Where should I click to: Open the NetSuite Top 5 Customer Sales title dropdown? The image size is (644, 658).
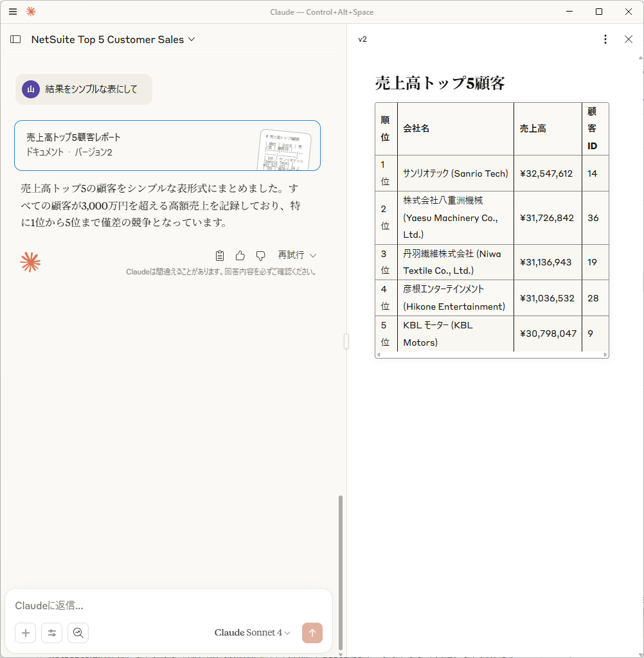click(113, 39)
